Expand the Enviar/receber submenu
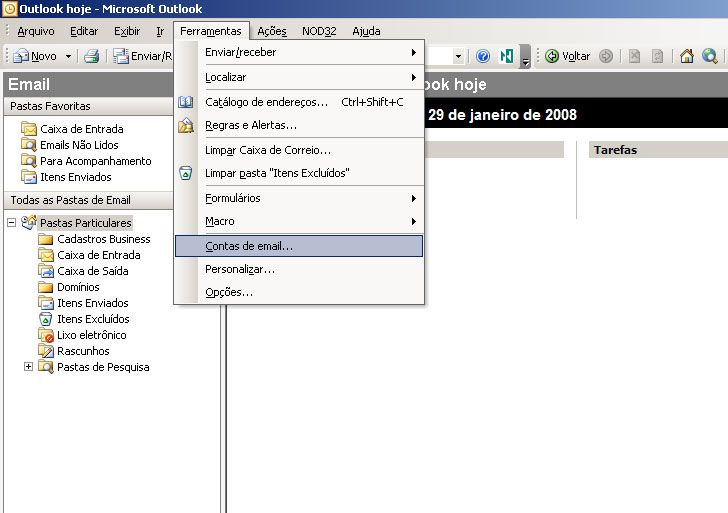 299,52
